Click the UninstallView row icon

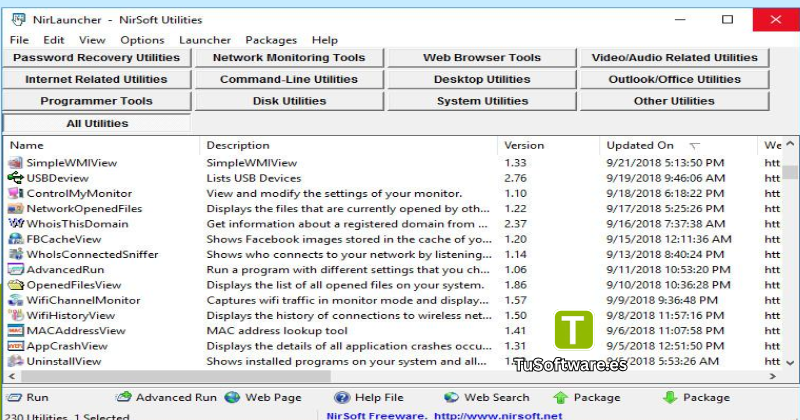click(x=16, y=361)
